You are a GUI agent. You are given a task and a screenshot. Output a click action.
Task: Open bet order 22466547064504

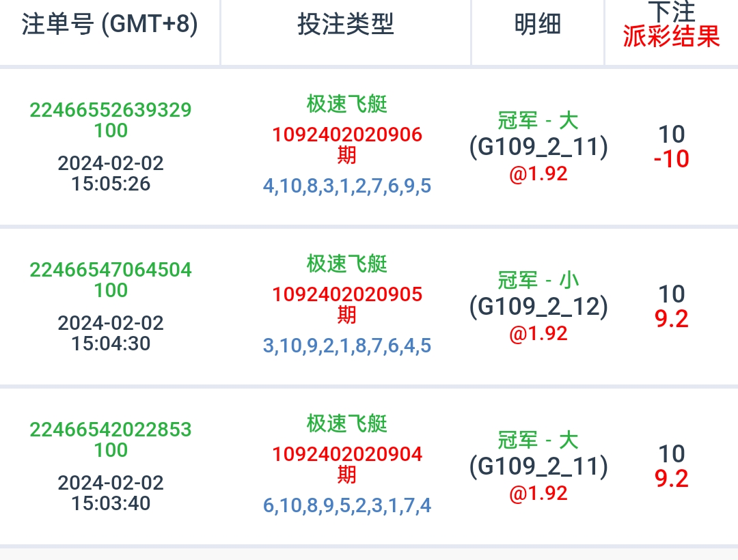[x=111, y=270]
